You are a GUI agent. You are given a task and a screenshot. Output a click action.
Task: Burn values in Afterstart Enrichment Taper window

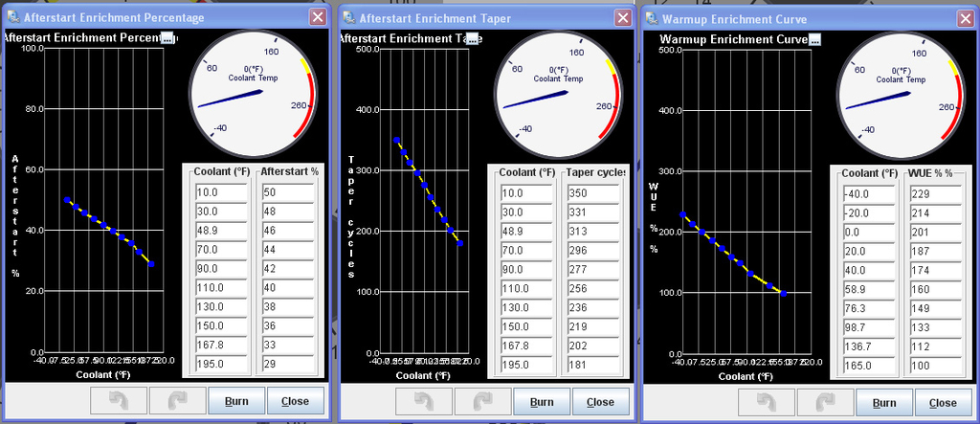(542, 401)
